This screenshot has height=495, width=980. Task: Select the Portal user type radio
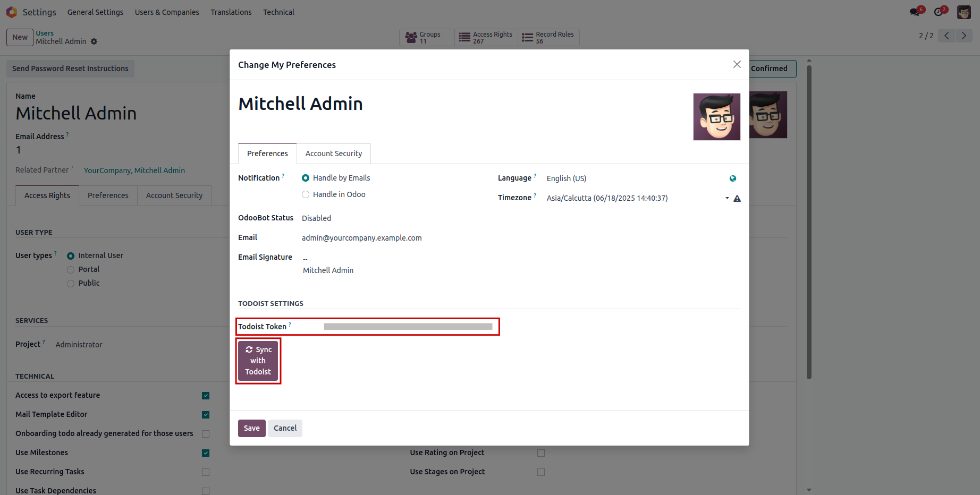tap(71, 270)
